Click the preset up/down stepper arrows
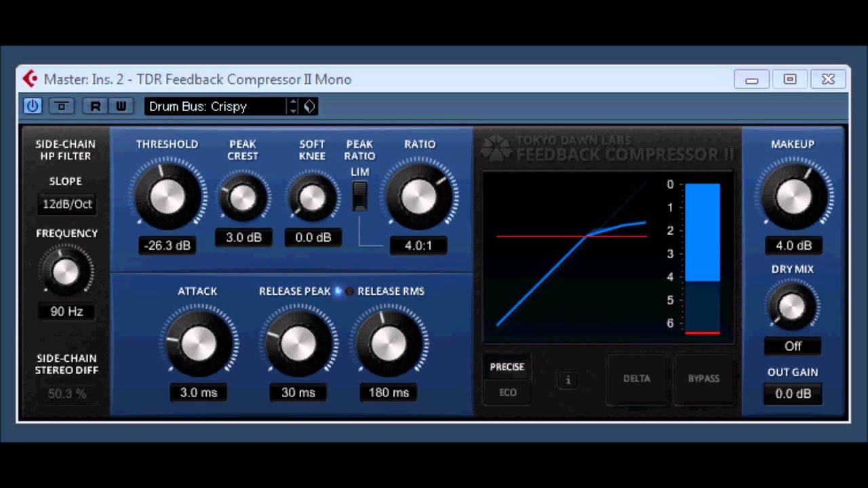Viewport: 868px width, 488px height. (293, 106)
